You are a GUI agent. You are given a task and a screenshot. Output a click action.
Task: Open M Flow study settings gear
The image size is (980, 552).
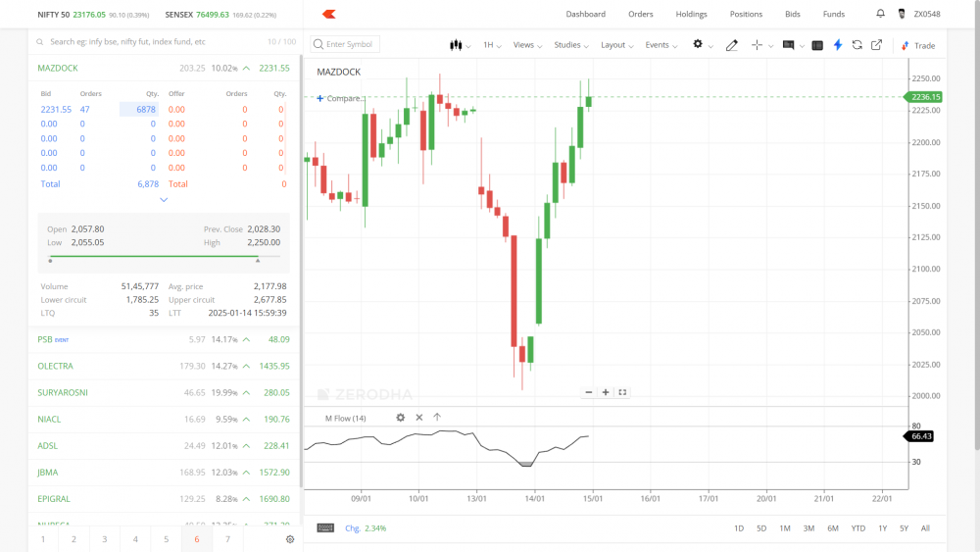(x=400, y=418)
